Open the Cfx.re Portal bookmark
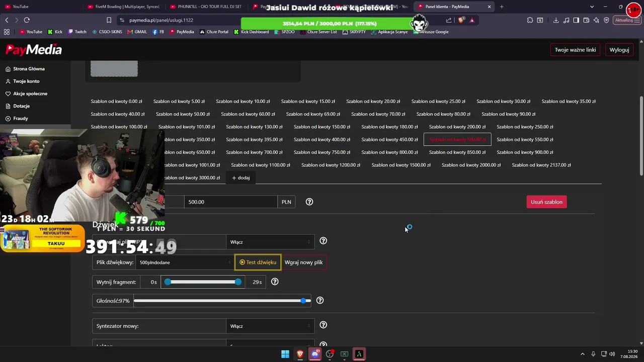 [214, 32]
